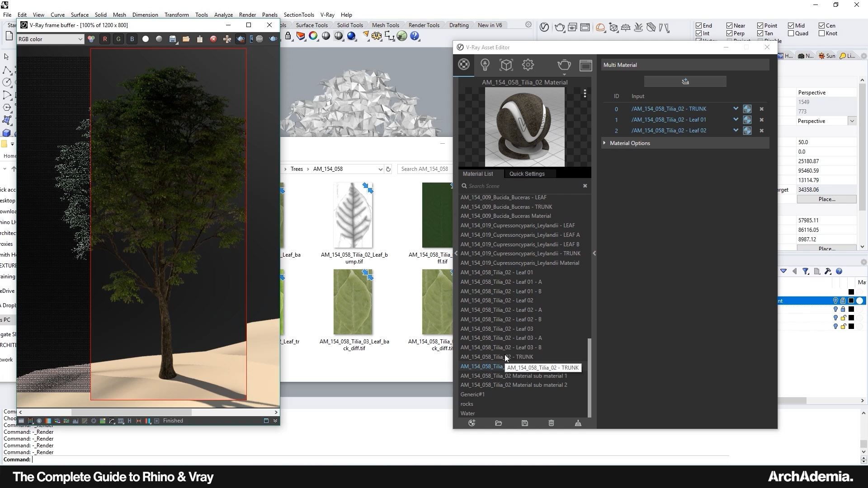Image resolution: width=868 pixels, height=488 pixels.
Task: Toggle Perp osnap checkbox
Action: [x=730, y=33]
